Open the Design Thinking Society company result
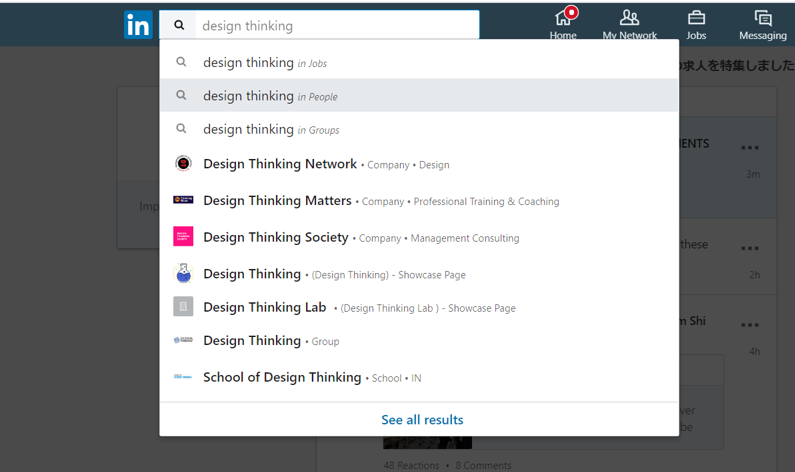The height and width of the screenshot is (472, 795). 419,237
